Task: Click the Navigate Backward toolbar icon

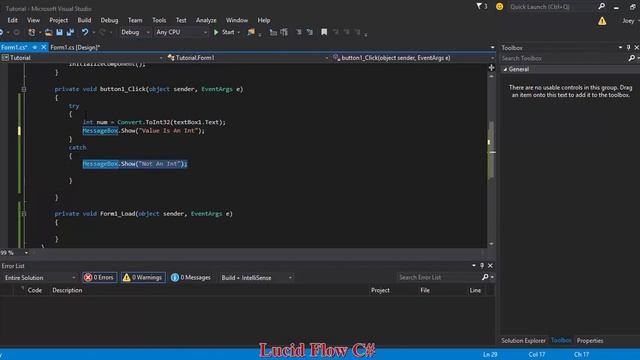Action: coord(2,32)
